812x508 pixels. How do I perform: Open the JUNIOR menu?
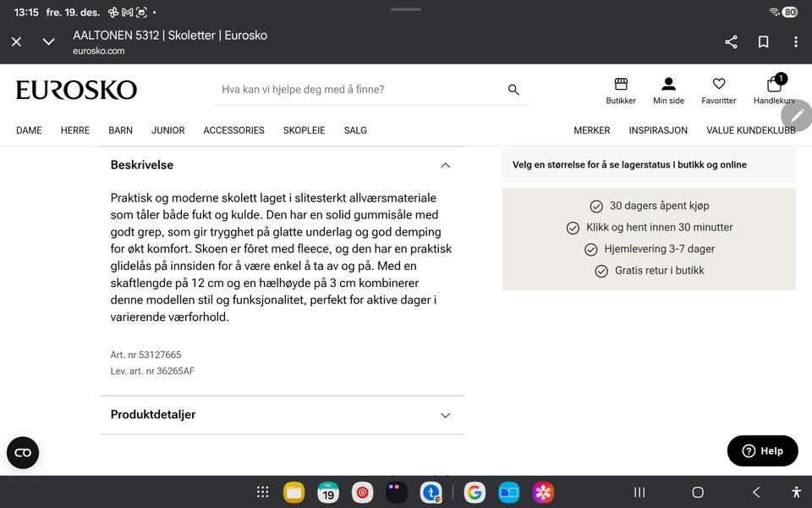167,130
